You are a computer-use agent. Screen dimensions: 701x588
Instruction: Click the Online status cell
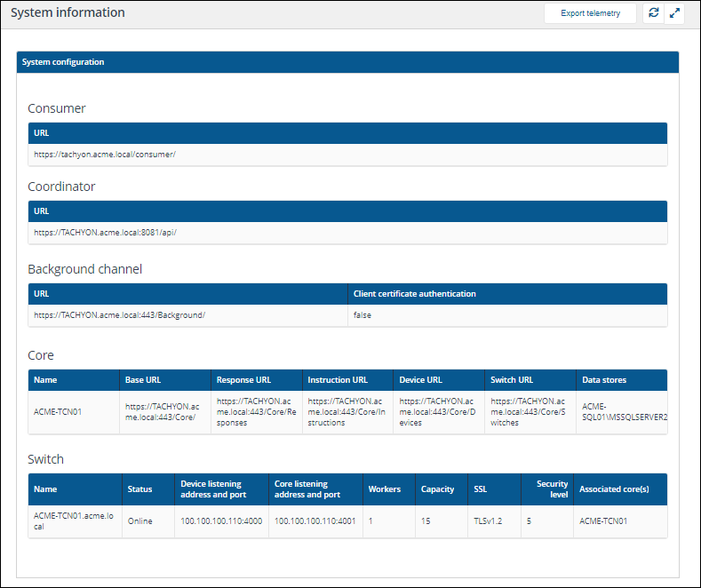point(141,521)
